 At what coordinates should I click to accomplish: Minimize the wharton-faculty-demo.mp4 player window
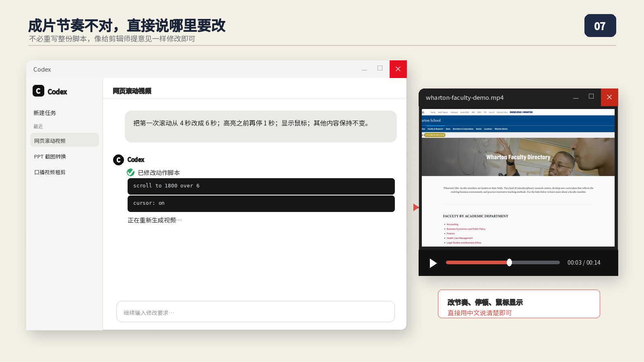(576, 98)
